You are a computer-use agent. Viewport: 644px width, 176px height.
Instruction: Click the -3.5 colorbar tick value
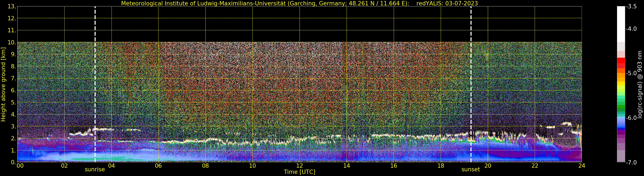tap(631, 6)
